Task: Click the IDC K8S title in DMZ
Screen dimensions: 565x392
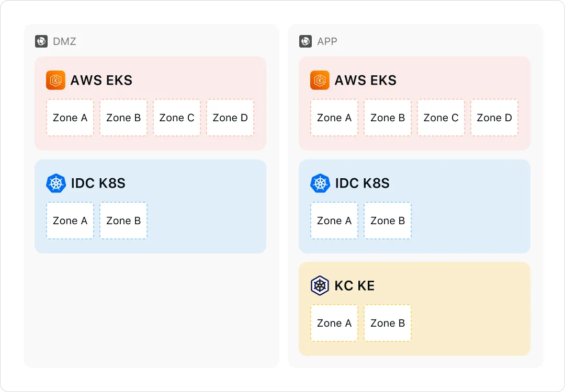Action: click(98, 183)
